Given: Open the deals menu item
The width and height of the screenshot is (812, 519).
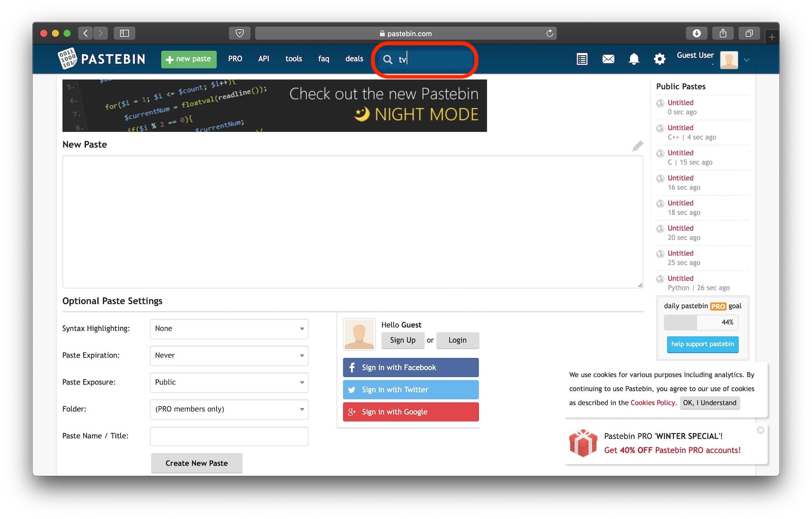Looking at the screenshot, I should click(354, 59).
